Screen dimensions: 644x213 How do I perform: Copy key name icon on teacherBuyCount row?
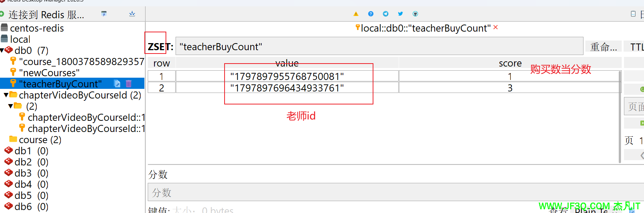117,84
